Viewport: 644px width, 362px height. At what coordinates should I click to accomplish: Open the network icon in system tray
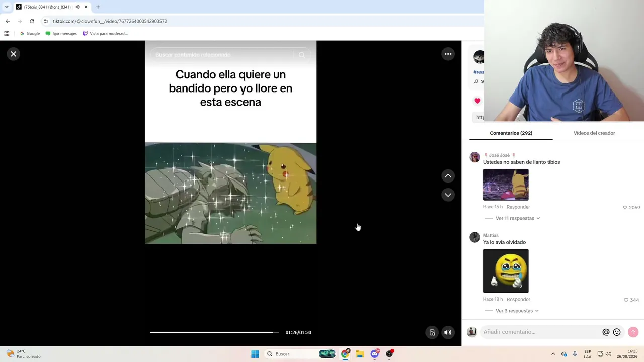[600, 354]
